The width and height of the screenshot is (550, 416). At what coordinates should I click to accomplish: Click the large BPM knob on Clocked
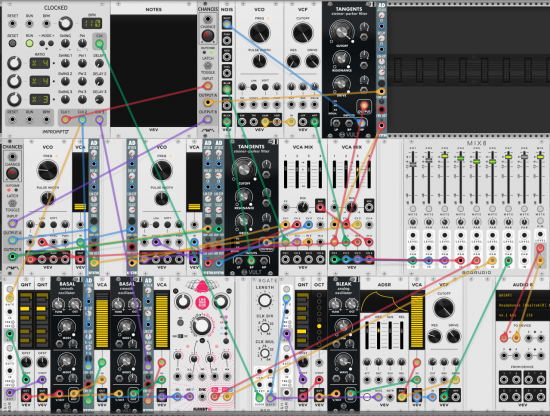(65, 24)
